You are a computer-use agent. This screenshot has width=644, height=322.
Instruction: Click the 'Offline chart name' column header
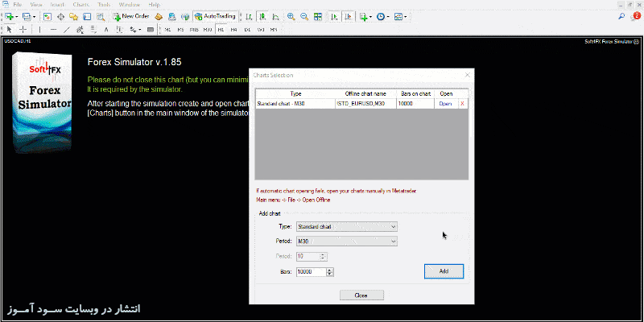click(x=365, y=93)
